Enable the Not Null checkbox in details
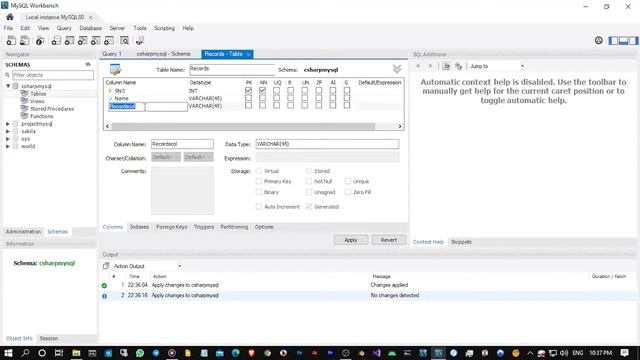Image resolution: width=640 pixels, height=360 pixels. click(309, 181)
